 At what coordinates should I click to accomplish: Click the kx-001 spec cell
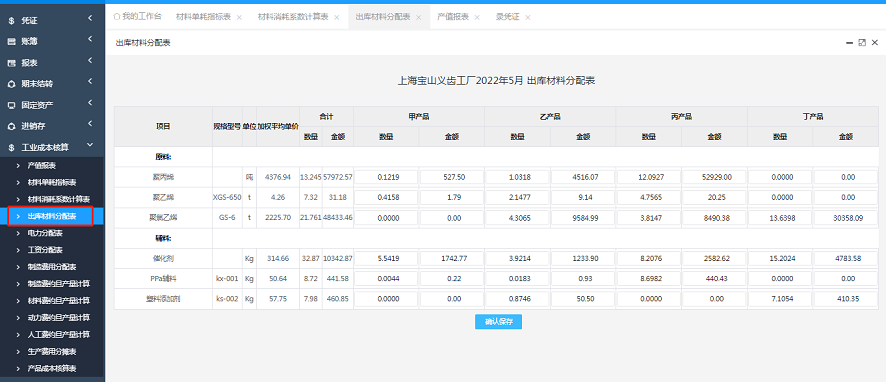[x=227, y=279]
